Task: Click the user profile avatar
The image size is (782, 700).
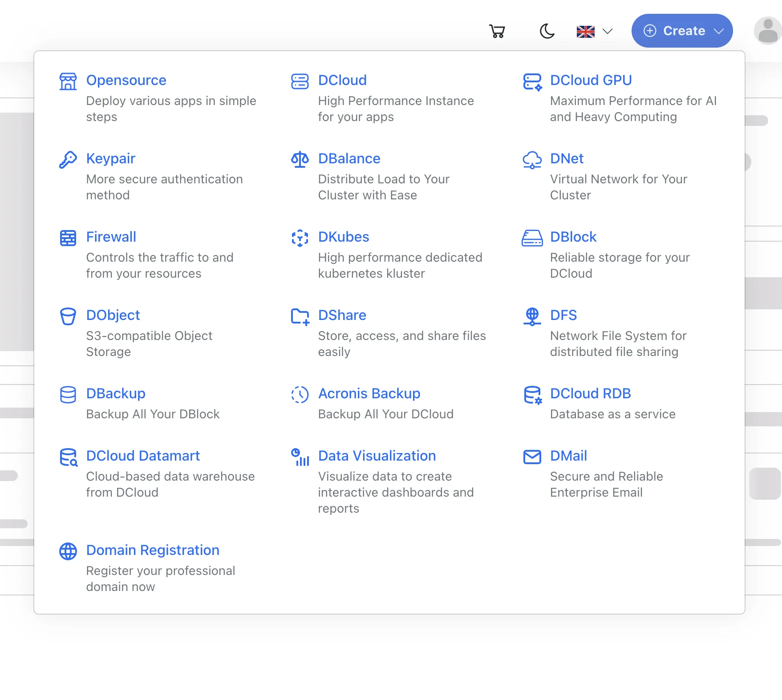Action: click(767, 31)
